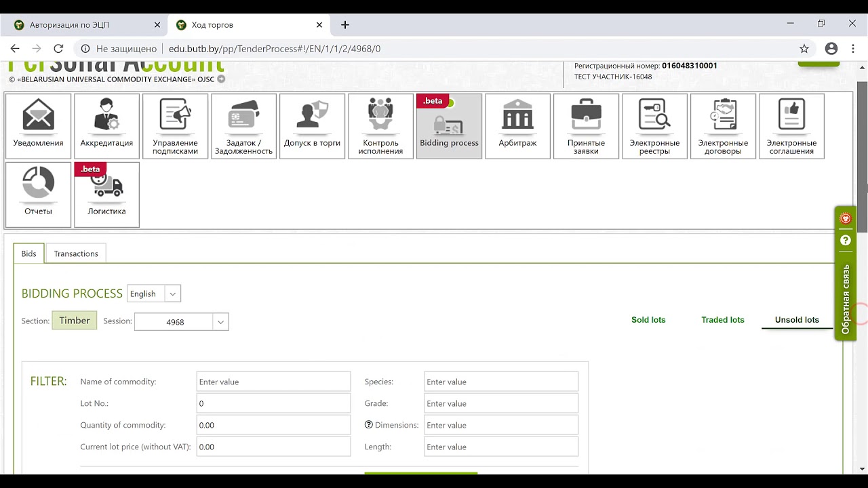Screen dimensions: 868x488
Task: Focus the Length field
Action: pyautogui.click(x=501, y=447)
